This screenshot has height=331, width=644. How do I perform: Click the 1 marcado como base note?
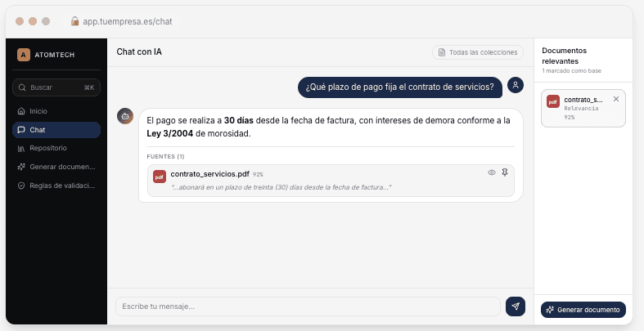pyautogui.click(x=571, y=70)
